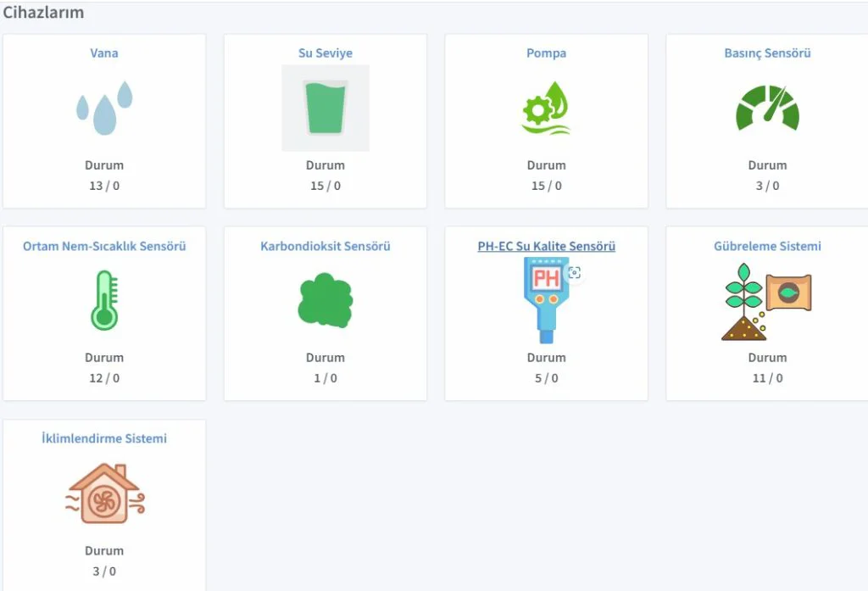Image resolution: width=868 pixels, height=591 pixels.
Task: Click the İklimlendirme house fan icon
Action: (104, 493)
